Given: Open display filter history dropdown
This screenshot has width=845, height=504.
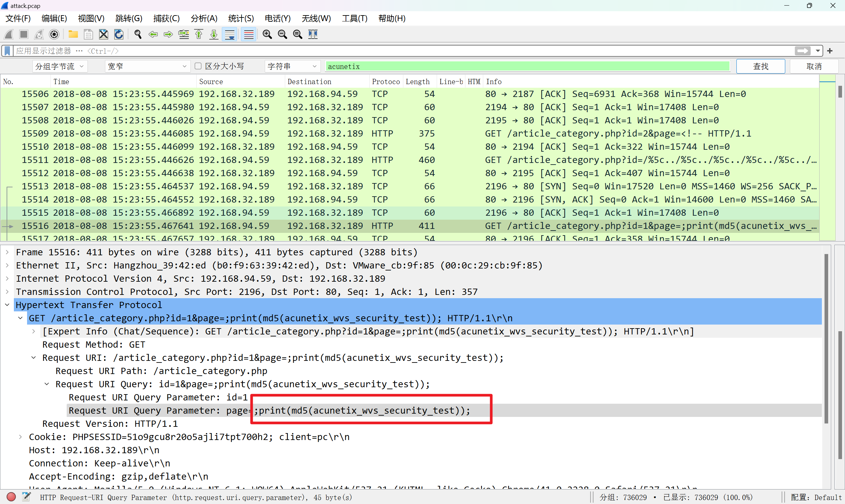Looking at the screenshot, I should click(818, 51).
